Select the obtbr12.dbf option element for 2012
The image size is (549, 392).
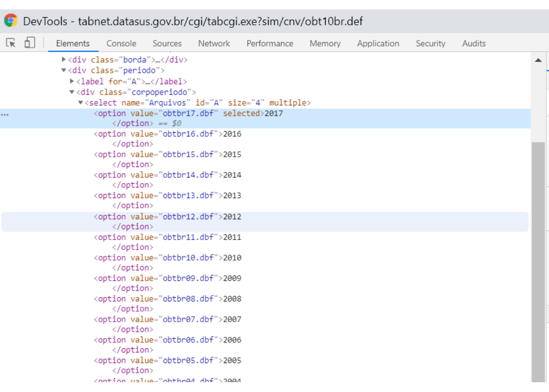[x=167, y=217]
